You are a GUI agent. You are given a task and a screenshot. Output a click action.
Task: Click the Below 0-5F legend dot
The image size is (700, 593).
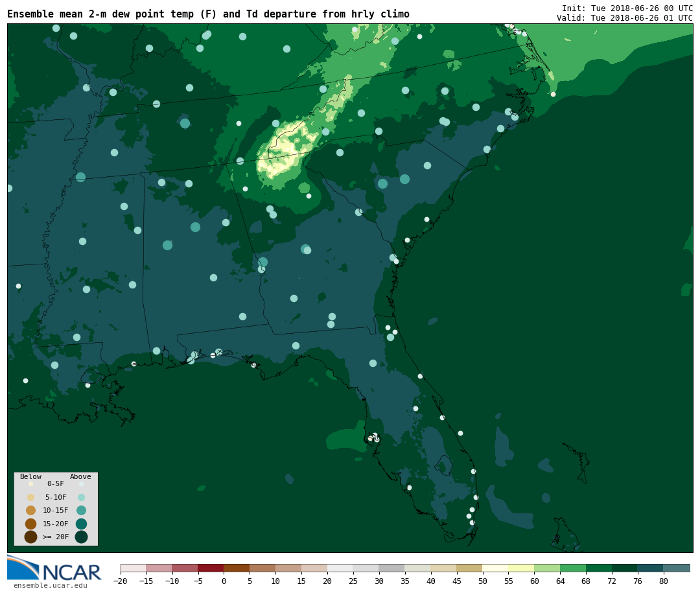(x=31, y=483)
